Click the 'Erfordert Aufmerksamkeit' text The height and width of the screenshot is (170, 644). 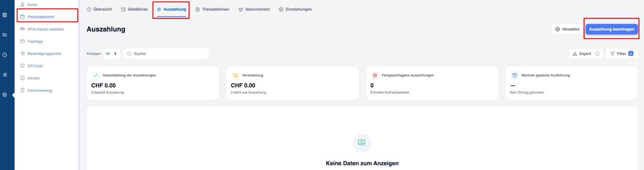(x=389, y=92)
